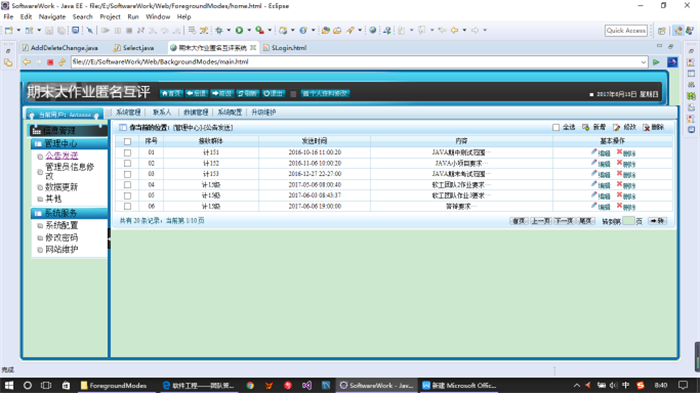
Task: Click the page number input field
Action: (x=628, y=221)
